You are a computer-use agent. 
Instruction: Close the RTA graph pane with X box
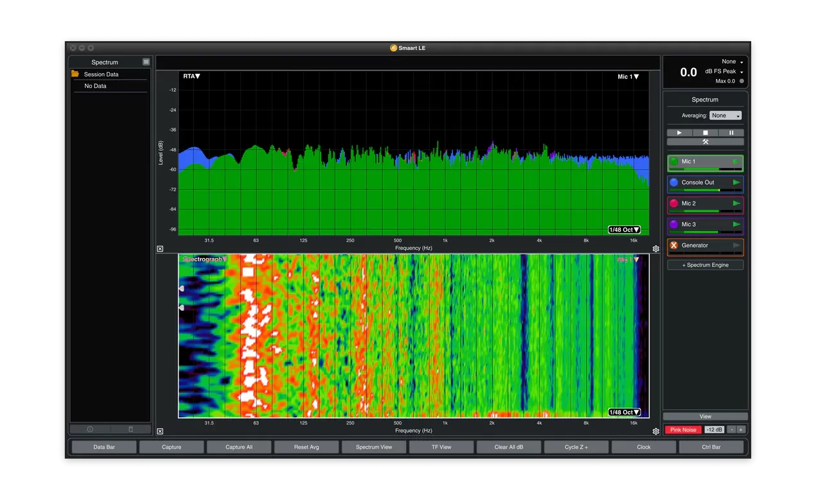point(160,248)
